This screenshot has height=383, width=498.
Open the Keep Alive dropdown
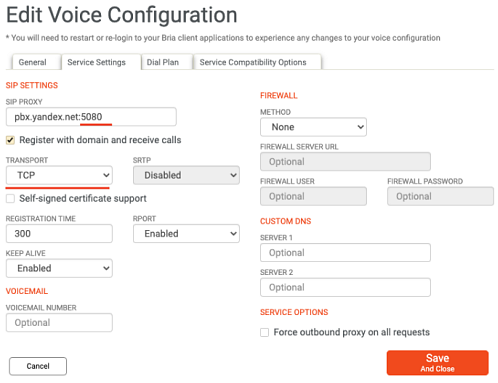click(x=59, y=268)
